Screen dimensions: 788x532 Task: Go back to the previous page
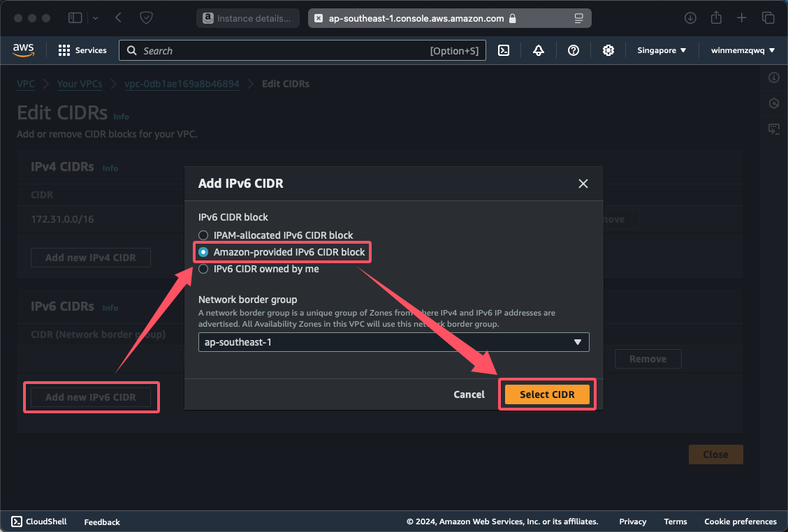point(118,18)
